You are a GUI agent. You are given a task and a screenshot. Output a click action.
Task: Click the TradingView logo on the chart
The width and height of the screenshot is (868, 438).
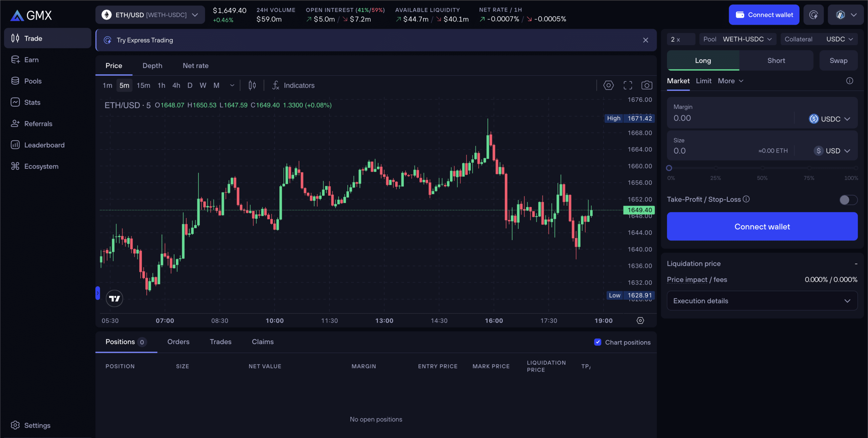tap(114, 298)
